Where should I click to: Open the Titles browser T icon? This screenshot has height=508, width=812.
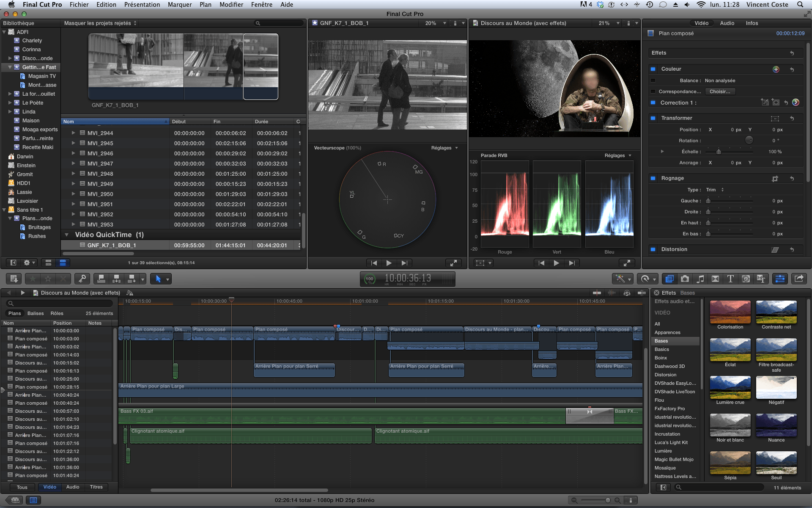tap(730, 279)
